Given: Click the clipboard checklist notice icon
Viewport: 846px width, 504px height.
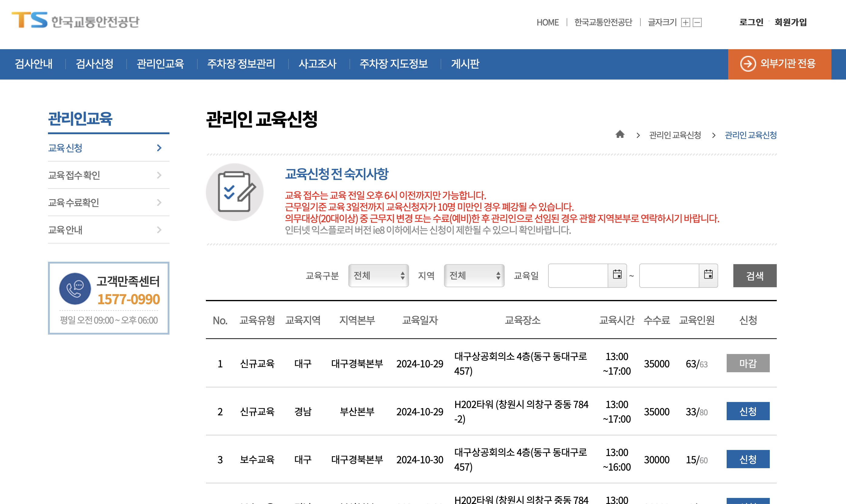Looking at the screenshot, I should click(234, 192).
